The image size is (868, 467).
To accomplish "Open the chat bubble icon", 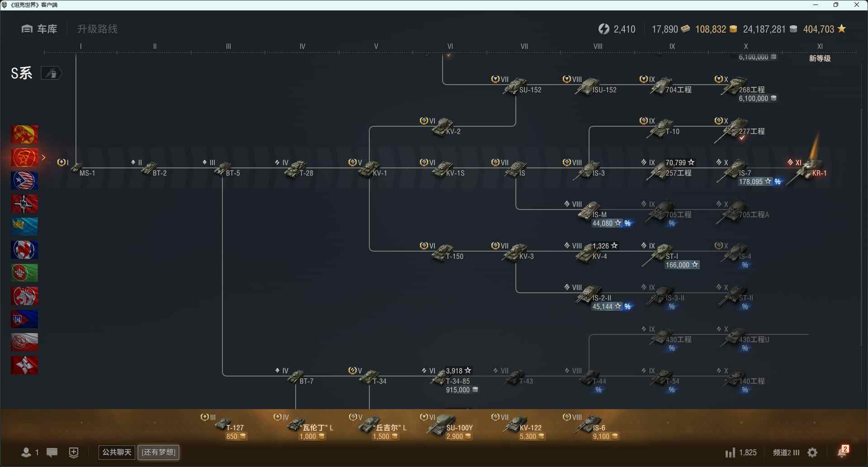I will (x=52, y=452).
